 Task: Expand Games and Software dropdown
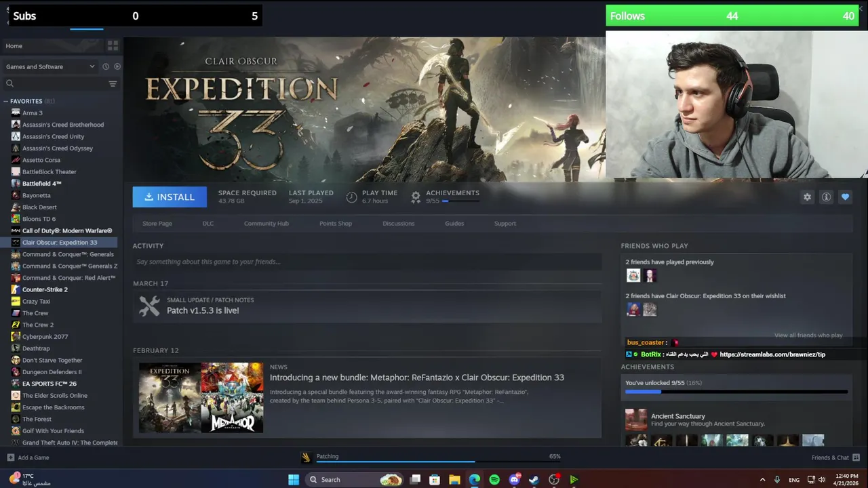(50, 66)
